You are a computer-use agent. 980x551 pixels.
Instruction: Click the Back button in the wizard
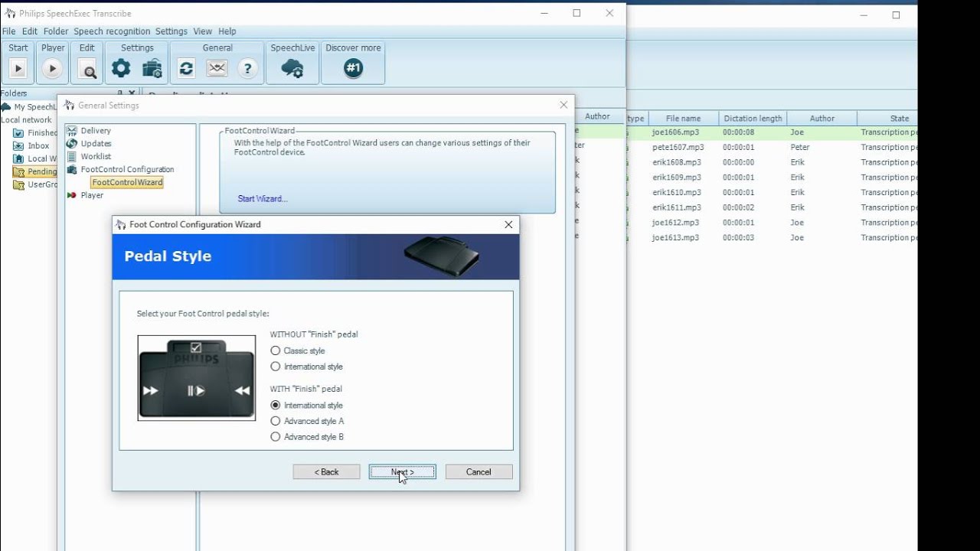point(326,472)
